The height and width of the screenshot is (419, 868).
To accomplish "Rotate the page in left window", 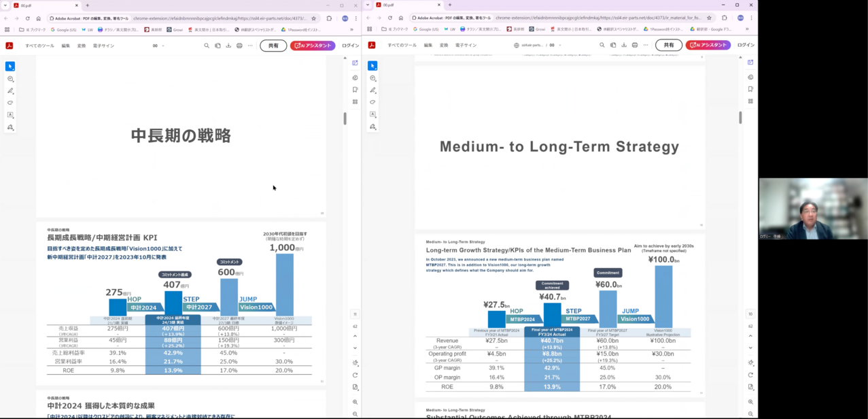I will pyautogui.click(x=355, y=375).
